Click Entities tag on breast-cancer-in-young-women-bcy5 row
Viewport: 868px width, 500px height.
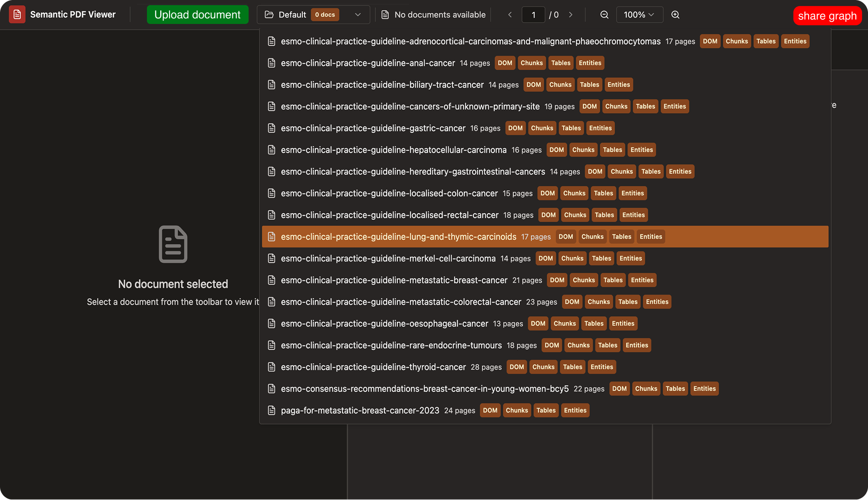pyautogui.click(x=704, y=389)
